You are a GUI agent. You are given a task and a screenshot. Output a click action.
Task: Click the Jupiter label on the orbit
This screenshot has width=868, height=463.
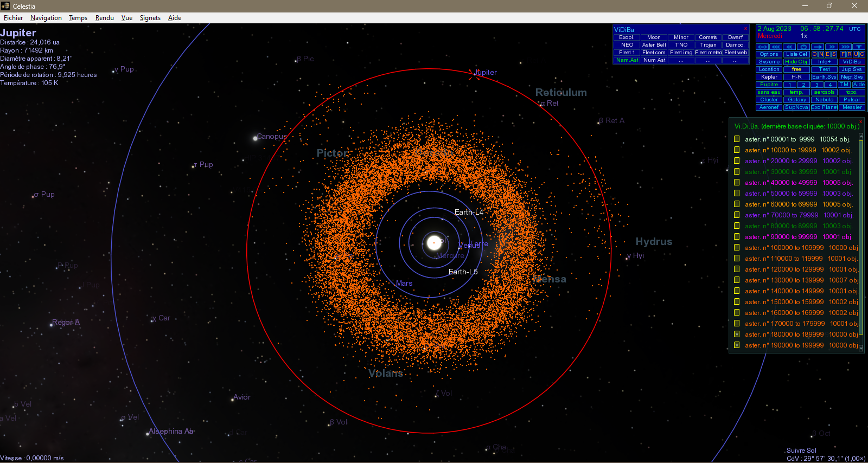click(486, 72)
